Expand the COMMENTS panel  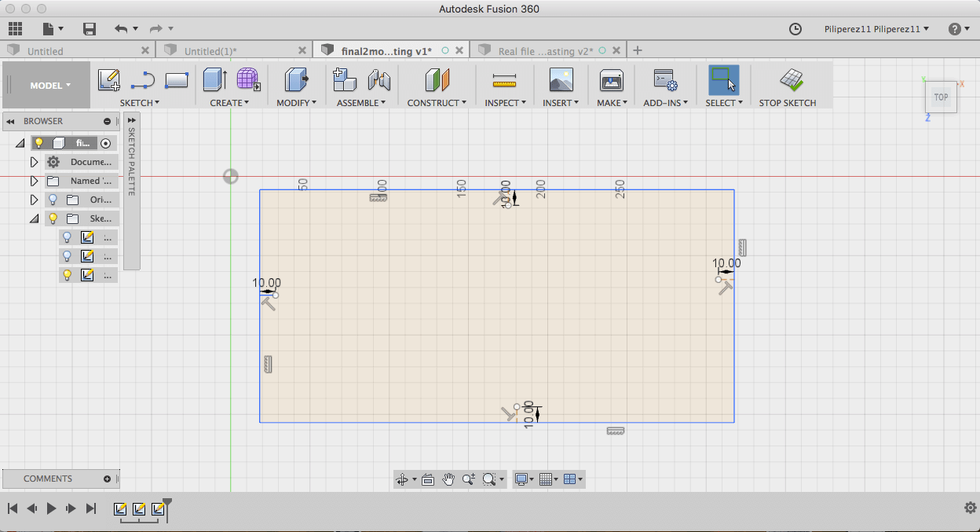[108, 479]
